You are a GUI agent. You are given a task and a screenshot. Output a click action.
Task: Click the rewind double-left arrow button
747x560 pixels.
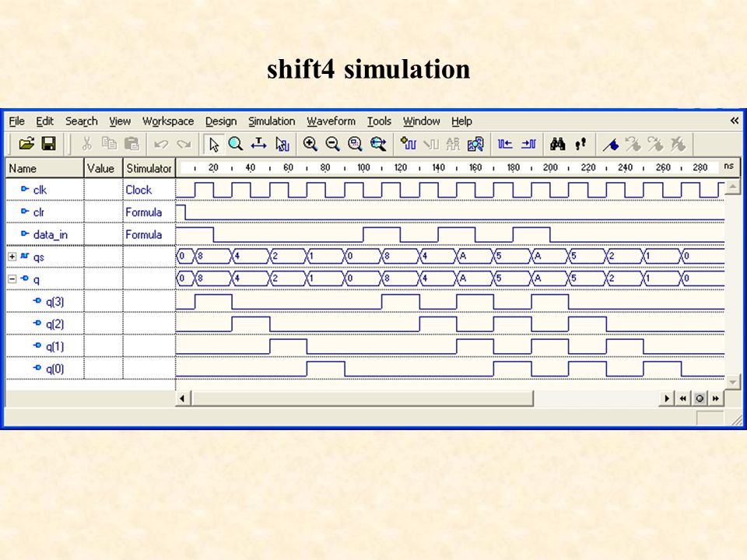tap(682, 398)
